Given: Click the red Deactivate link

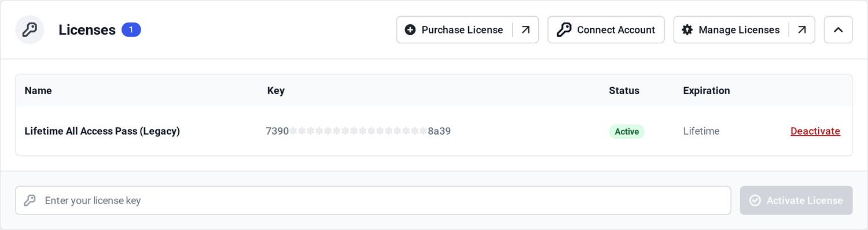Looking at the screenshot, I should [x=815, y=131].
